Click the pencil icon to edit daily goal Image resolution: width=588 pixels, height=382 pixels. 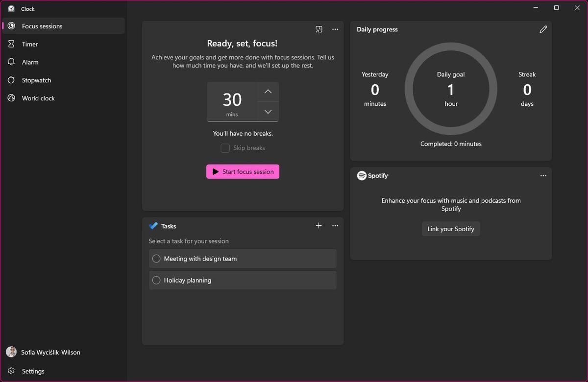[x=543, y=29]
